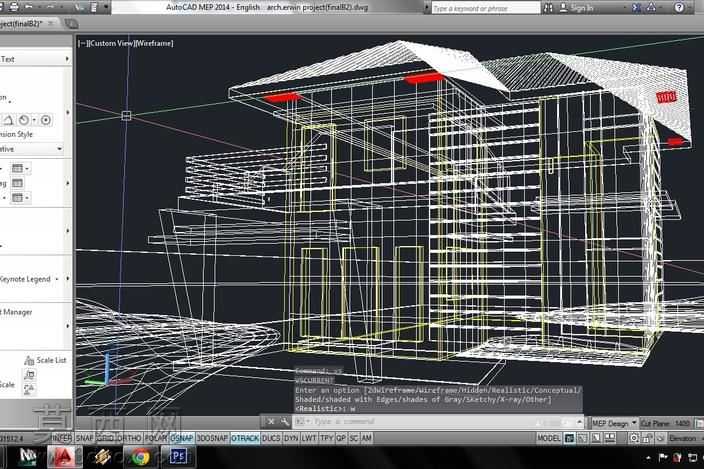704x469 pixels.
Task: Click the Quick View Layouts icon
Action: click(596, 438)
